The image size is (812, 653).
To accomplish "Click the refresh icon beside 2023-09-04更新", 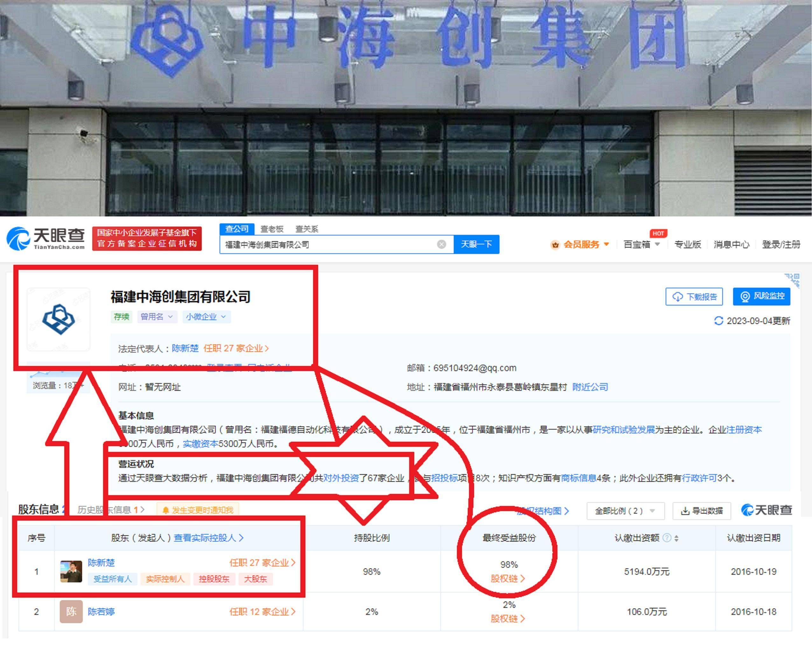I will click(718, 321).
